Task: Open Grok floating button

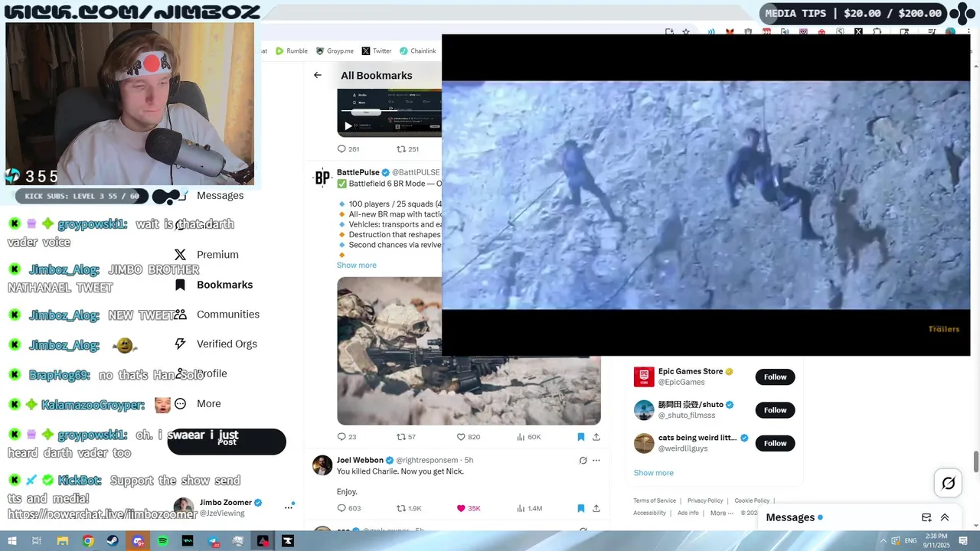Action: coord(948,483)
